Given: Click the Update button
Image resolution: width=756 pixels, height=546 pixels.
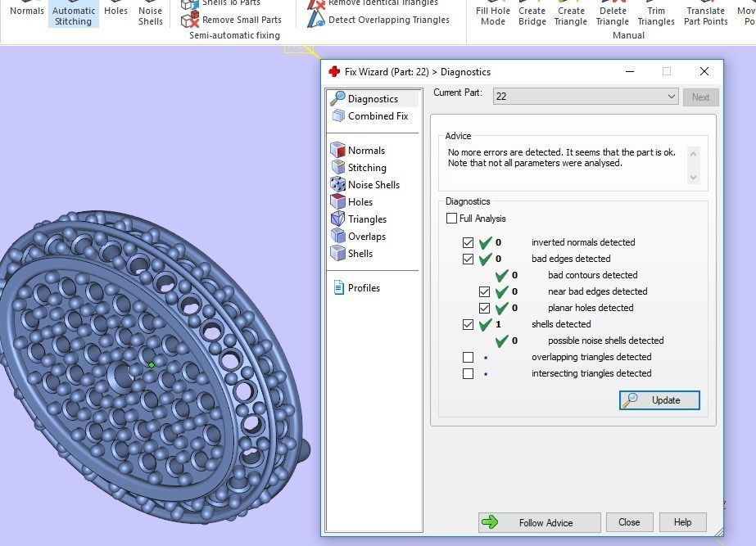Looking at the screenshot, I should pyautogui.click(x=659, y=400).
